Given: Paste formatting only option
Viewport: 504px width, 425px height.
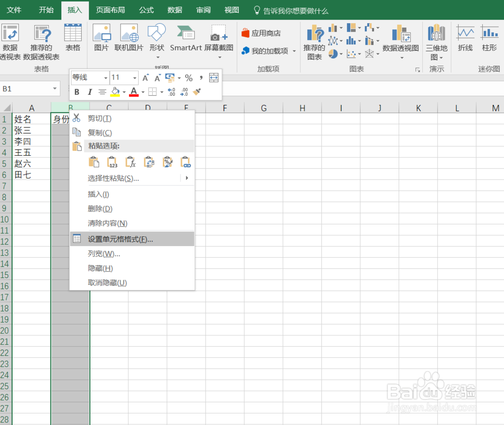Looking at the screenshot, I should click(167, 162).
